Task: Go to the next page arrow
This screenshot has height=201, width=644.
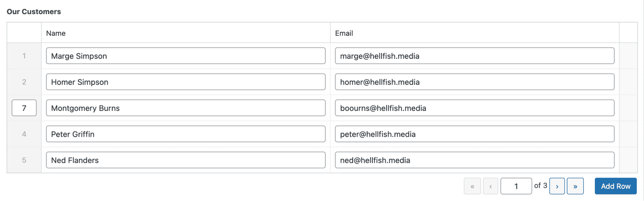Action: click(x=557, y=186)
